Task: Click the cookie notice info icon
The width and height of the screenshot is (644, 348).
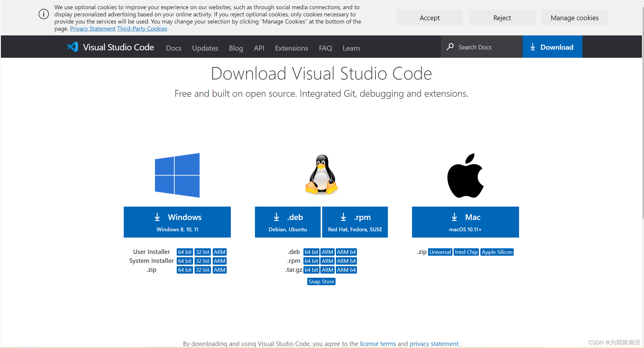Action: point(44,14)
